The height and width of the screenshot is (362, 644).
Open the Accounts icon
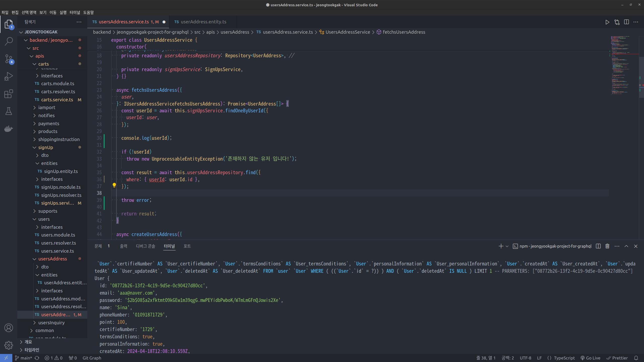coord(9,328)
